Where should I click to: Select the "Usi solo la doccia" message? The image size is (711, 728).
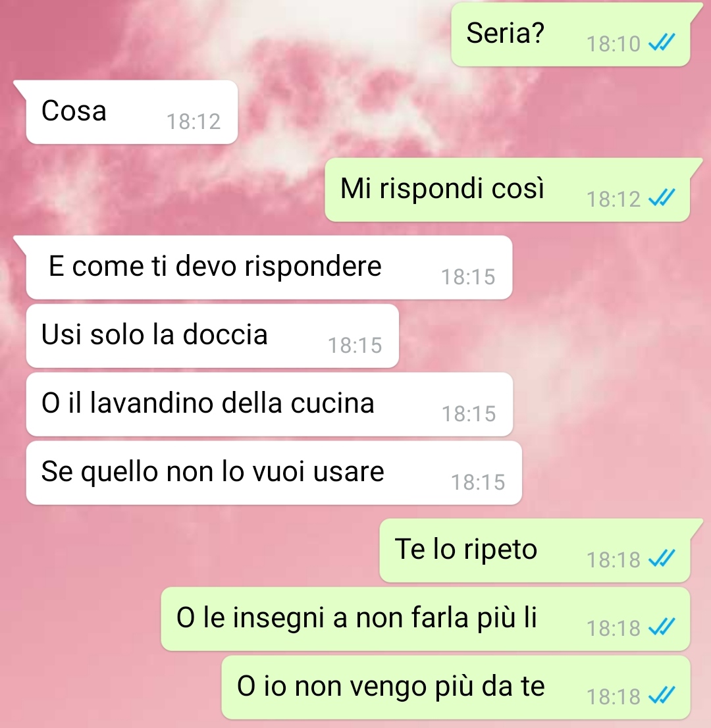point(213,336)
